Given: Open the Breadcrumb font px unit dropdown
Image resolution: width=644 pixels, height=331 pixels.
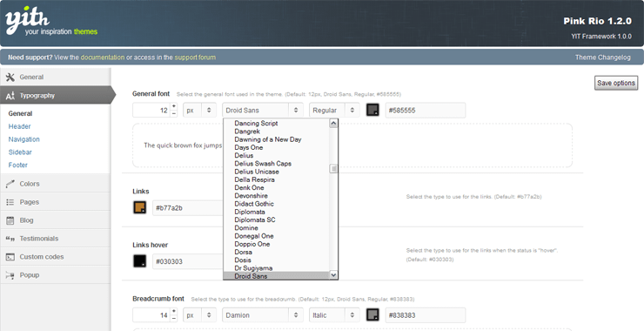Looking at the screenshot, I should [x=199, y=315].
